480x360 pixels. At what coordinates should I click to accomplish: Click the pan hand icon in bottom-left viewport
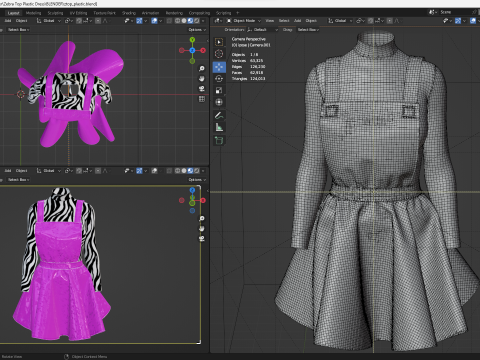pos(202,228)
